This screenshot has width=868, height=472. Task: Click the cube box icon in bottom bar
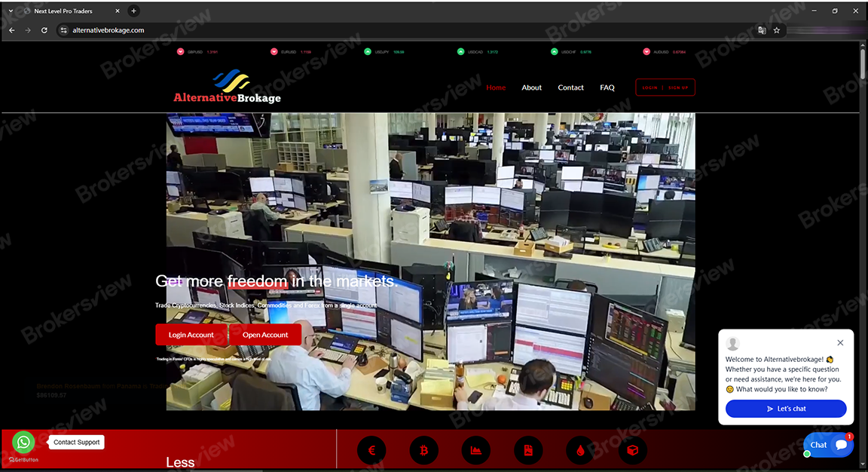pos(632,450)
